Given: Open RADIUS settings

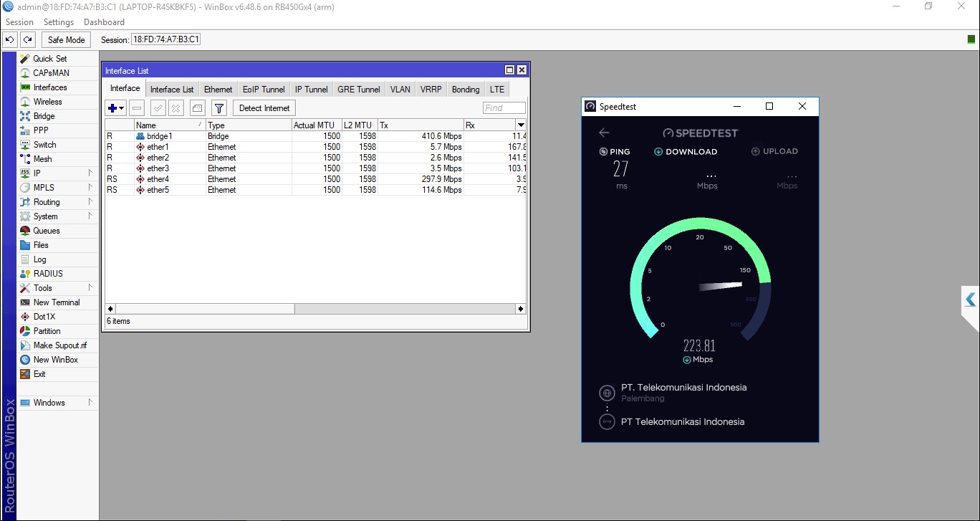Looking at the screenshot, I should 48,274.
